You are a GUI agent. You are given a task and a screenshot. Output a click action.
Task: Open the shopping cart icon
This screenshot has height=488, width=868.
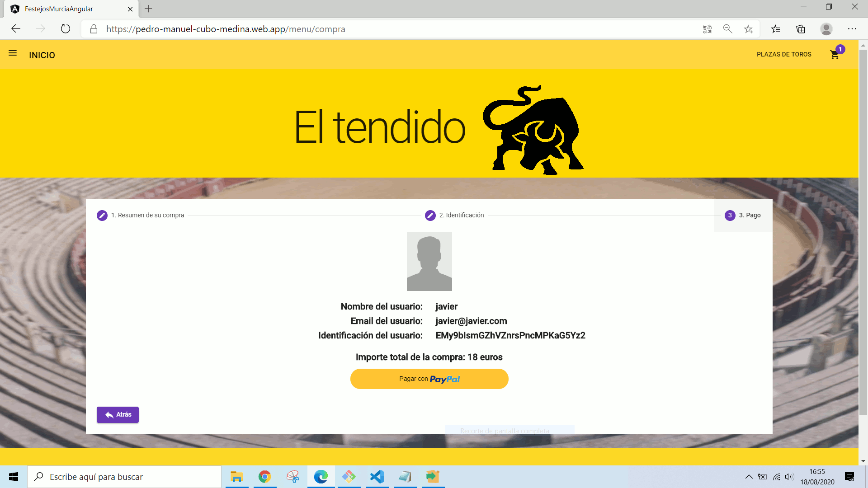pyautogui.click(x=835, y=55)
